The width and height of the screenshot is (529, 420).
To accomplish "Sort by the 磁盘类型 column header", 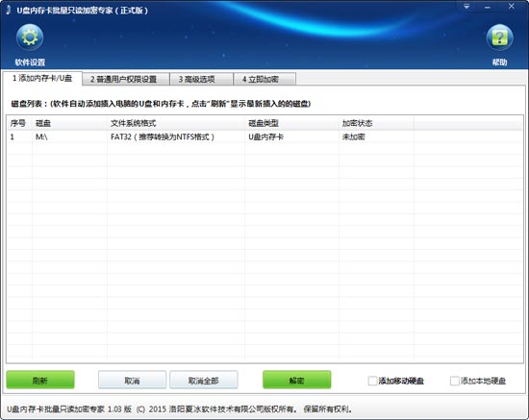I will coord(292,123).
